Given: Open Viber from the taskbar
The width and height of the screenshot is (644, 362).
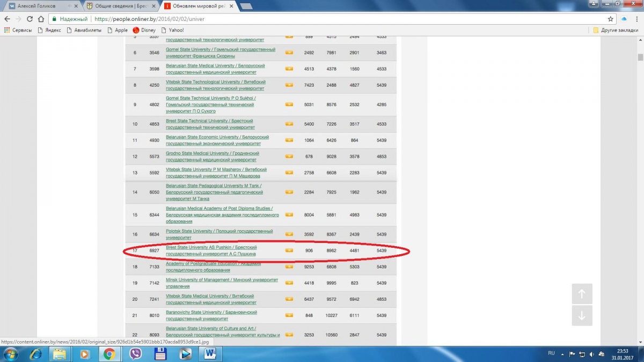Looking at the screenshot, I should coord(135,354).
